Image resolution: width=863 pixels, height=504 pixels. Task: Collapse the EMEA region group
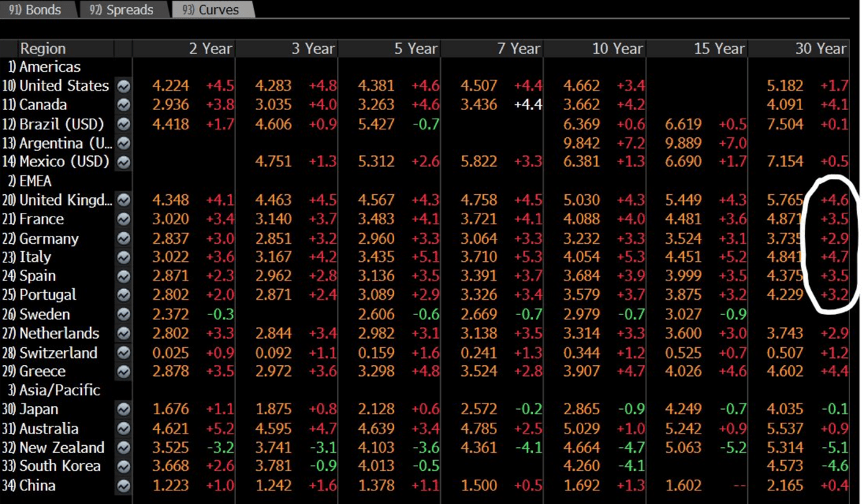(29, 181)
